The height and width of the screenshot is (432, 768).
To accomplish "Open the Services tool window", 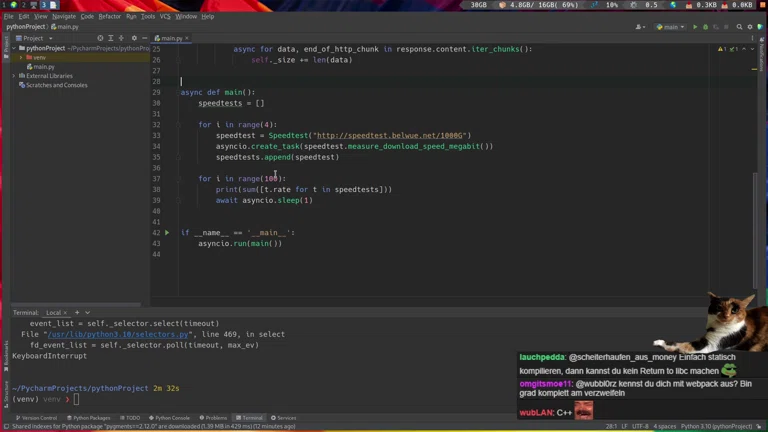I will click(x=284, y=418).
